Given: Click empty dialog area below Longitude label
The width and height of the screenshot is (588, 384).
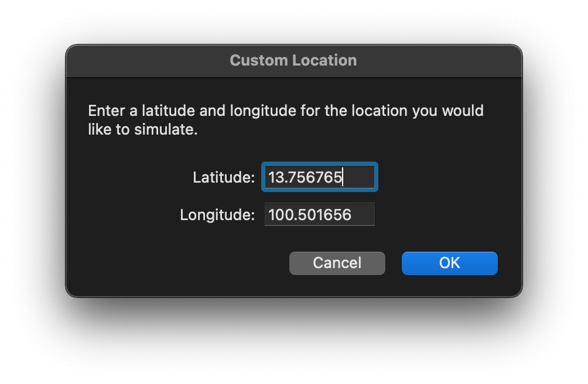Looking at the screenshot, I should [217, 240].
